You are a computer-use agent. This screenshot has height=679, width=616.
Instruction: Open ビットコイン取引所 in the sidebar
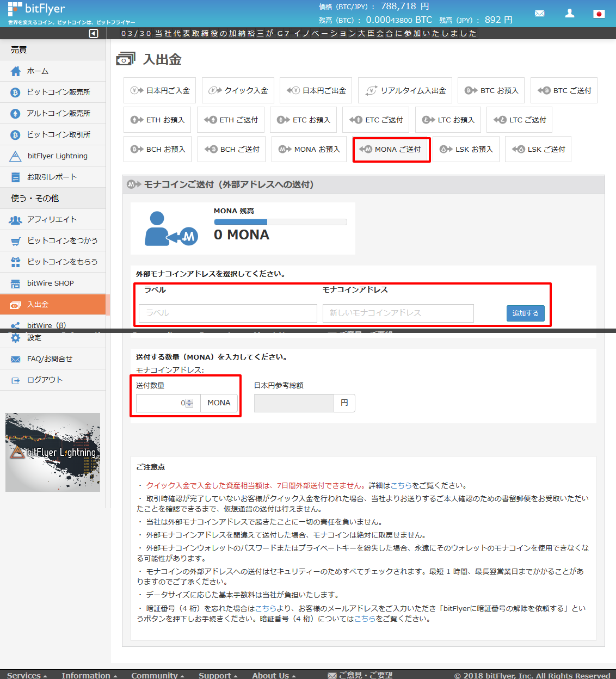pyautogui.click(x=53, y=134)
